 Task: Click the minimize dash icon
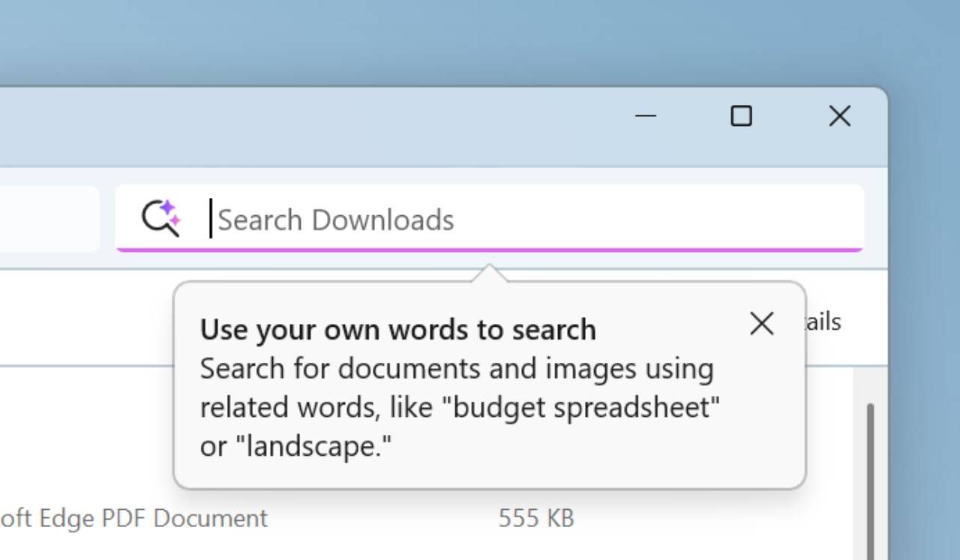(x=645, y=116)
